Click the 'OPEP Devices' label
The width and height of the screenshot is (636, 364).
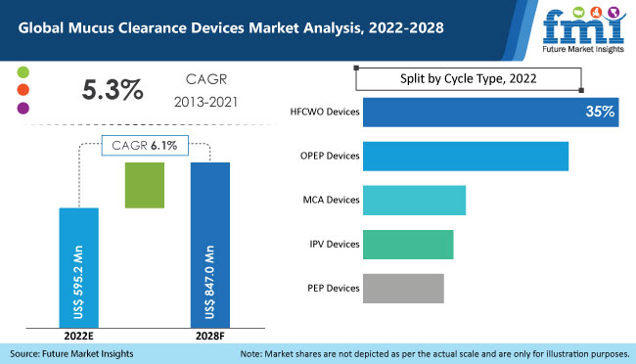coord(330,156)
